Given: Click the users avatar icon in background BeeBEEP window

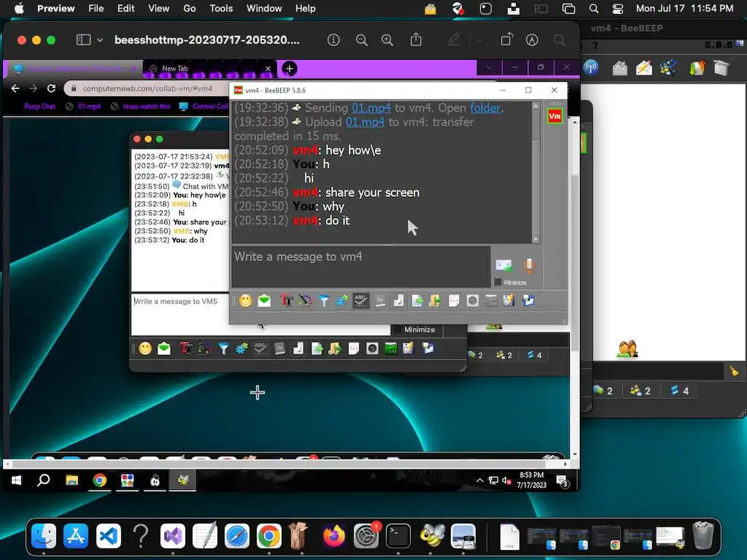Looking at the screenshot, I should point(627,349).
